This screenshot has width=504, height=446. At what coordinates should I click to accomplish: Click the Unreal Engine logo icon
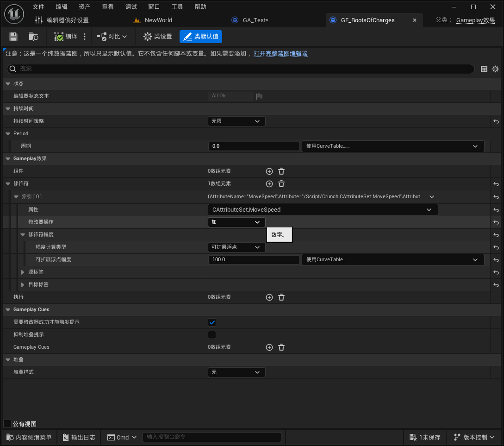pyautogui.click(x=14, y=14)
